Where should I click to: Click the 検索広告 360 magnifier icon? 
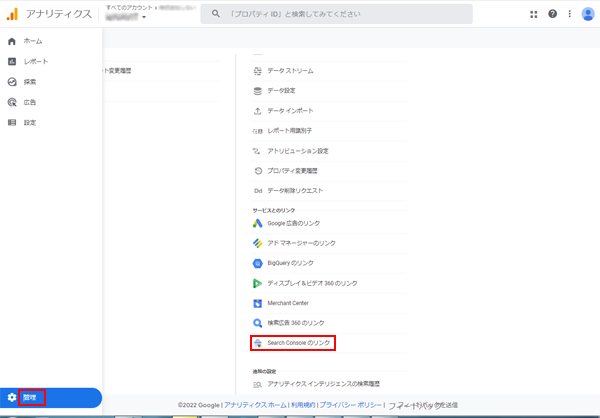[258, 323]
